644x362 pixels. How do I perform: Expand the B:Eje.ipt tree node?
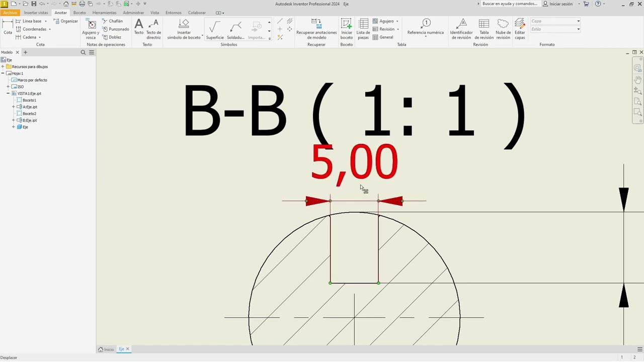[14, 120]
